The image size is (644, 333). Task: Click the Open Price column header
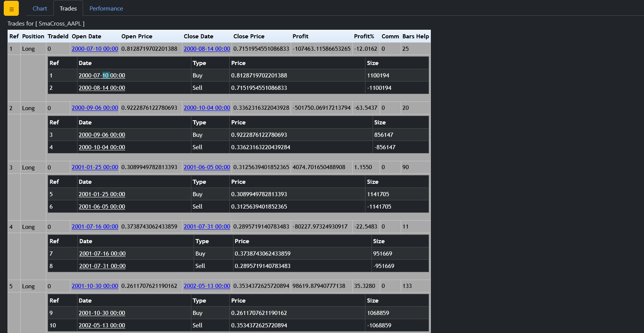[x=137, y=36]
